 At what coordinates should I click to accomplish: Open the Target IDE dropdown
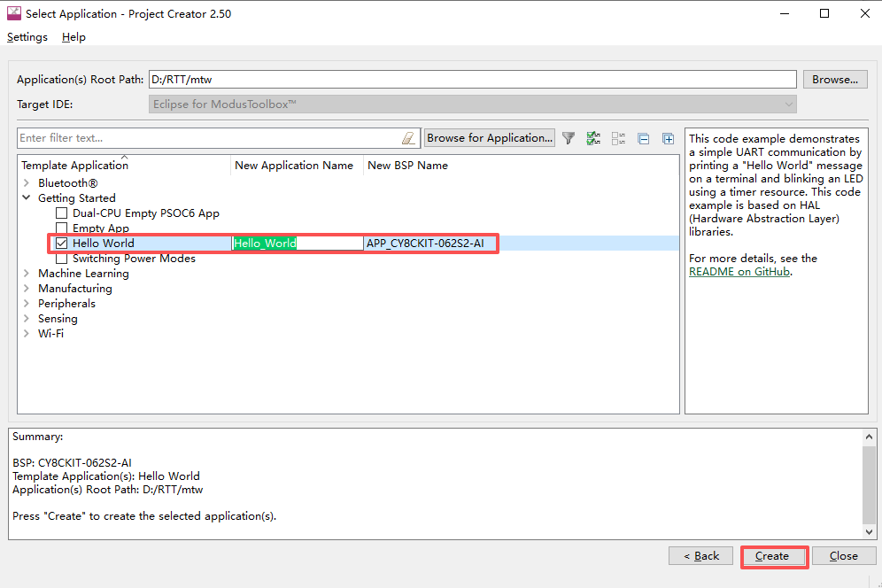tap(473, 104)
